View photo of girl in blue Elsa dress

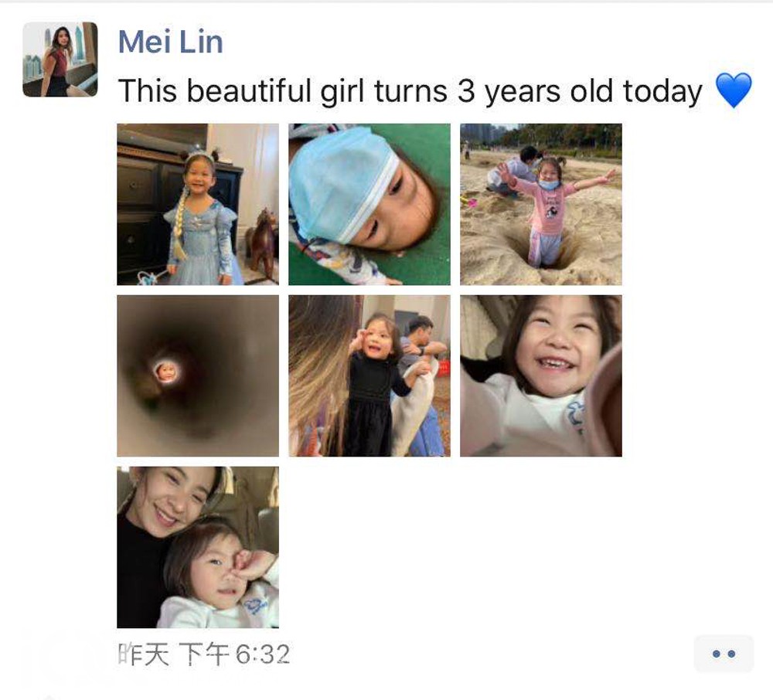pos(198,204)
